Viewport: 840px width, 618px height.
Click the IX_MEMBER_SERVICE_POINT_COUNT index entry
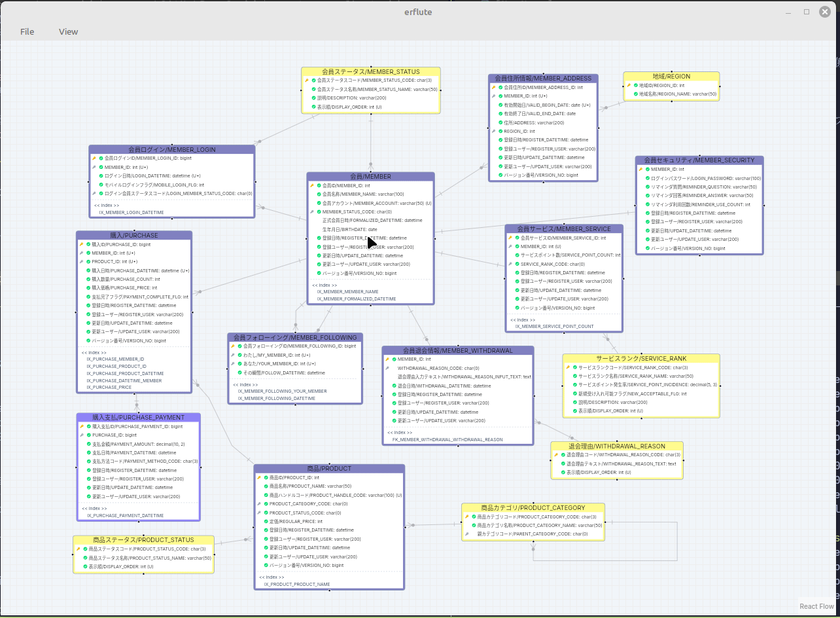click(554, 325)
